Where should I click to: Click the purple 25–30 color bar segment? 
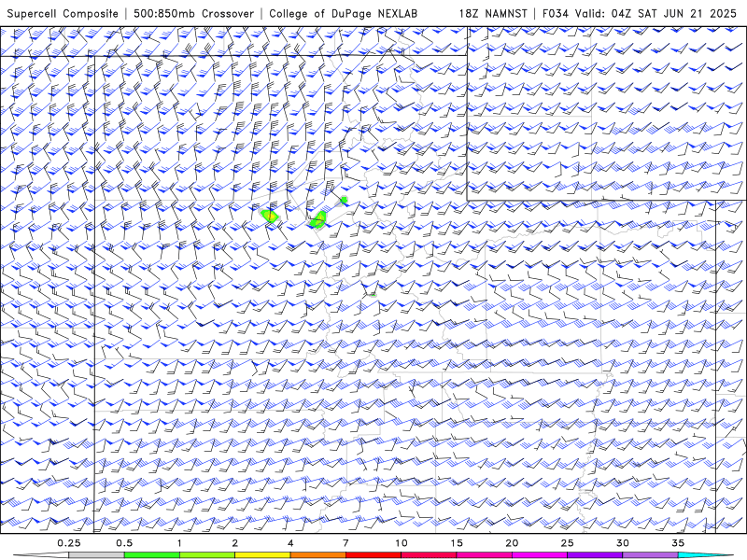595,555
